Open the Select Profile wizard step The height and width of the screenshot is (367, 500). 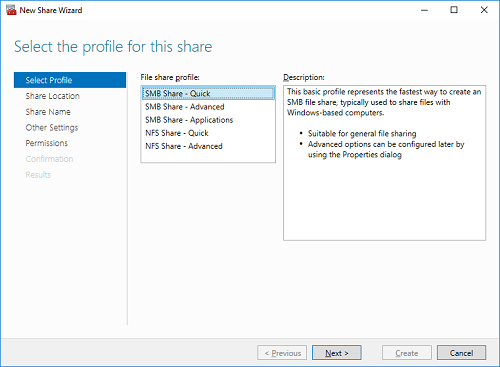[x=70, y=80]
